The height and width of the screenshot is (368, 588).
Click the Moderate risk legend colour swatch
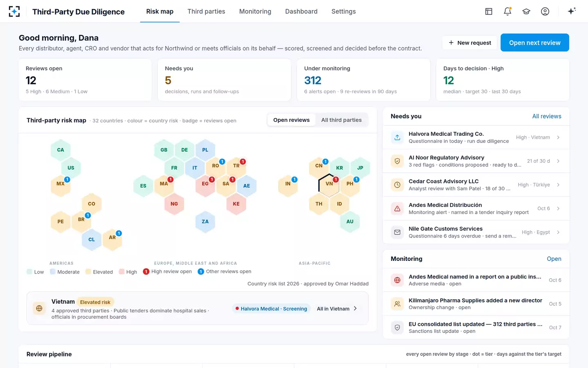(53, 272)
